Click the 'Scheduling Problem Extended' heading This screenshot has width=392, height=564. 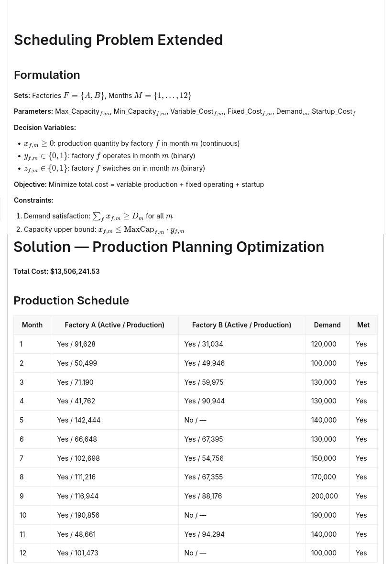point(119,40)
